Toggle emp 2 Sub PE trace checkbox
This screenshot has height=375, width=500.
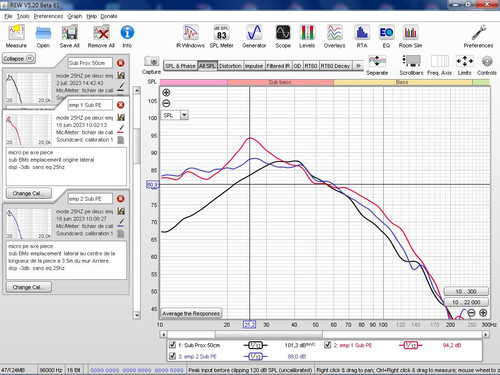[172, 356]
